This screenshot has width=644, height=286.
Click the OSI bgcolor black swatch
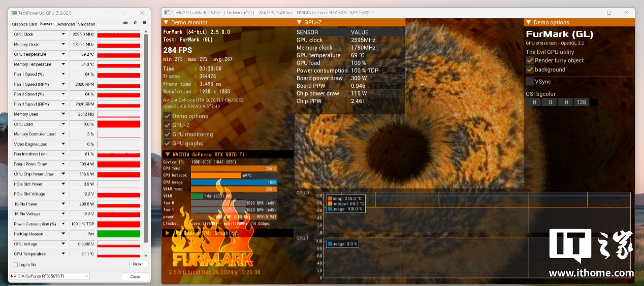tap(594, 102)
